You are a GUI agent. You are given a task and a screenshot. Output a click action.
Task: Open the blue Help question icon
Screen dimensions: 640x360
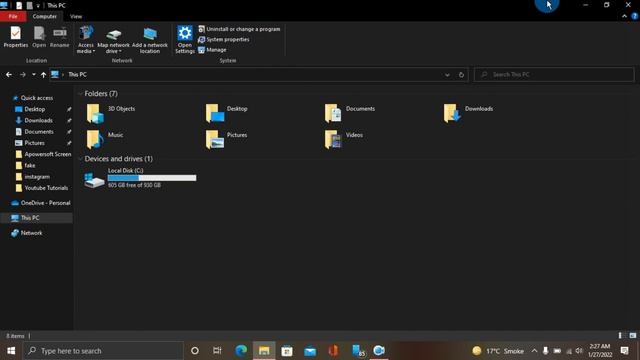coord(635,16)
